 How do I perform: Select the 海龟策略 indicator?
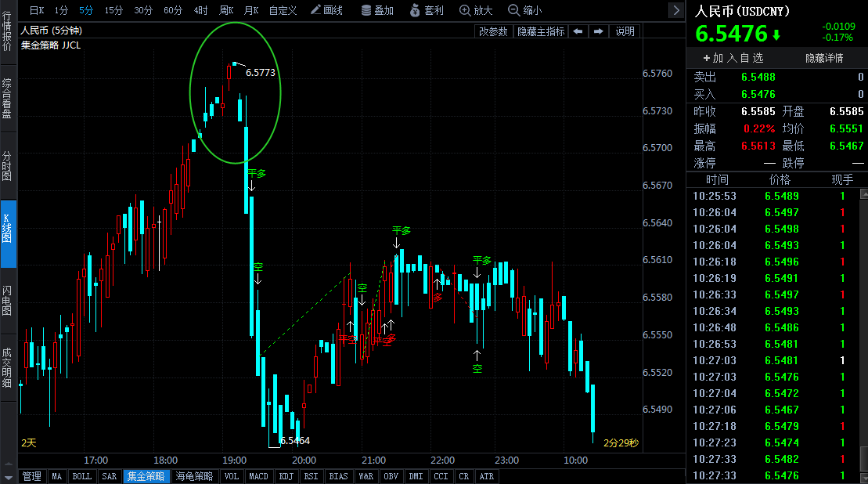coord(194,476)
